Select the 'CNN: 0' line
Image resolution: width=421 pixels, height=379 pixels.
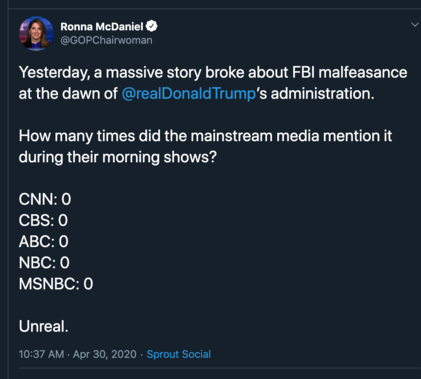[45, 199]
